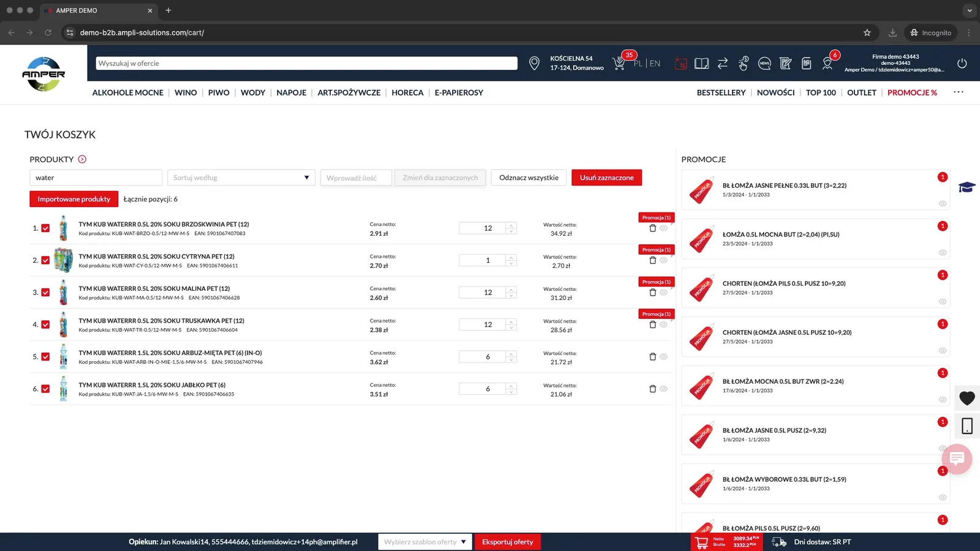
Task: Open the Sortuj według dropdown
Action: pyautogui.click(x=241, y=178)
